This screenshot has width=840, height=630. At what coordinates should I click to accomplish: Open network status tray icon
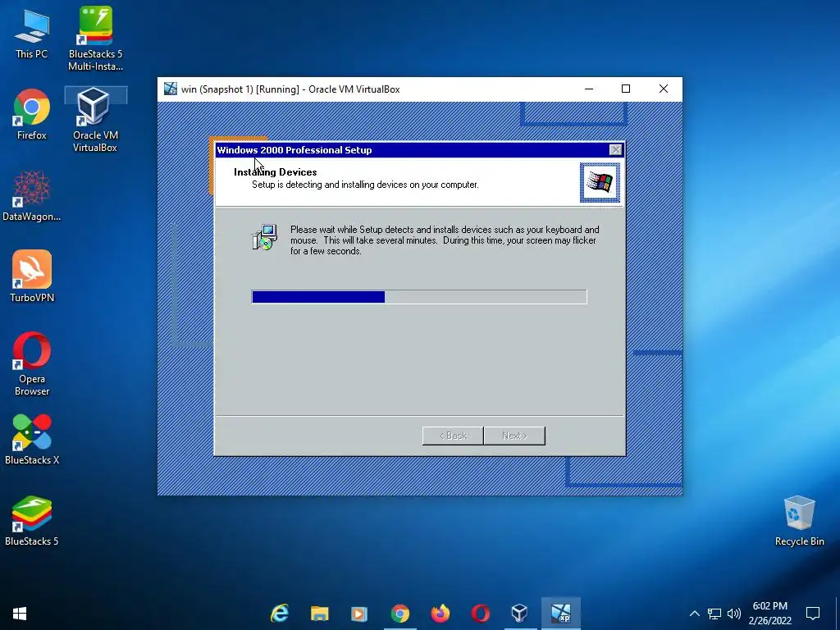(x=714, y=614)
